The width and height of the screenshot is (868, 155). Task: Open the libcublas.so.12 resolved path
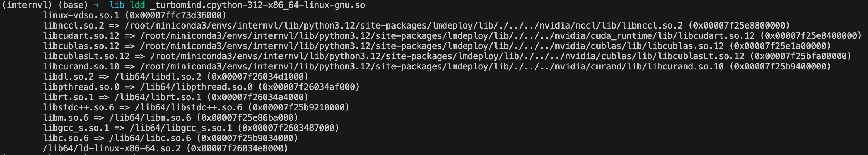pyautogui.click(x=431, y=46)
